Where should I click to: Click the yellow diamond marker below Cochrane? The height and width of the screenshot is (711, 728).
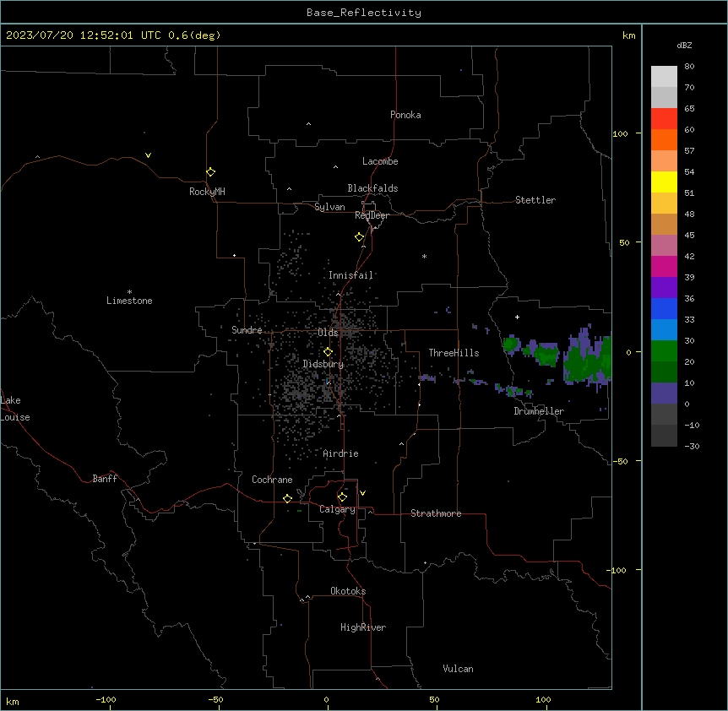287,498
